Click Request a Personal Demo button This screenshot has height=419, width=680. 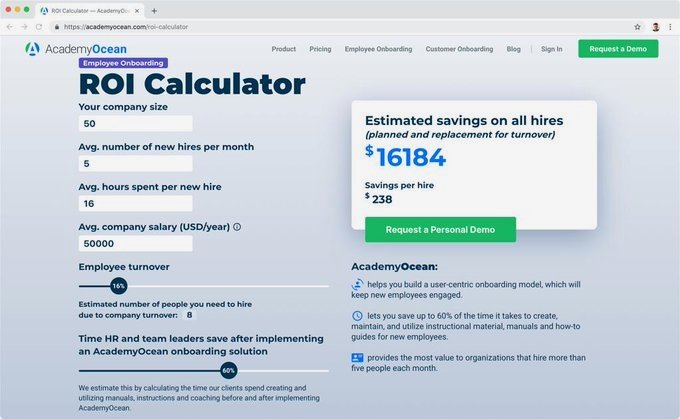pos(440,229)
